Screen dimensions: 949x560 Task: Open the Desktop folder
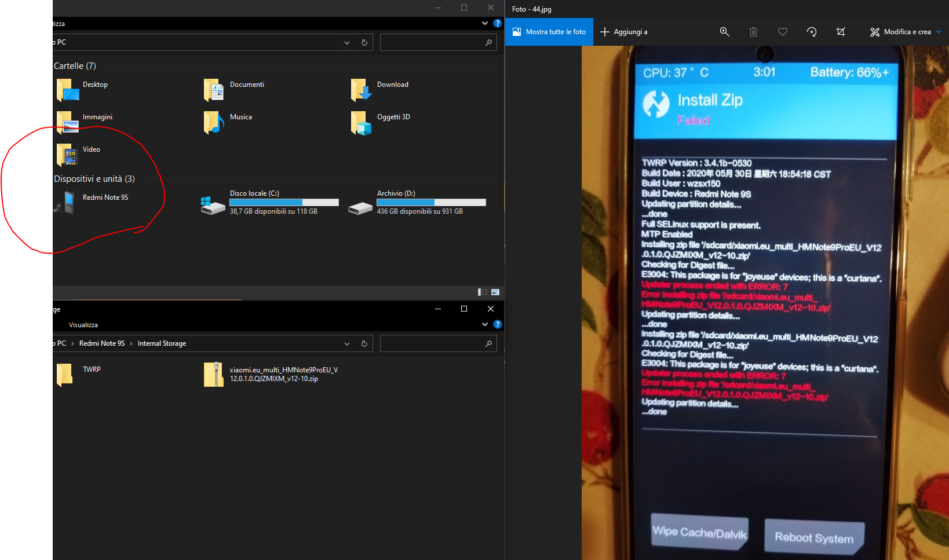pyautogui.click(x=82, y=90)
